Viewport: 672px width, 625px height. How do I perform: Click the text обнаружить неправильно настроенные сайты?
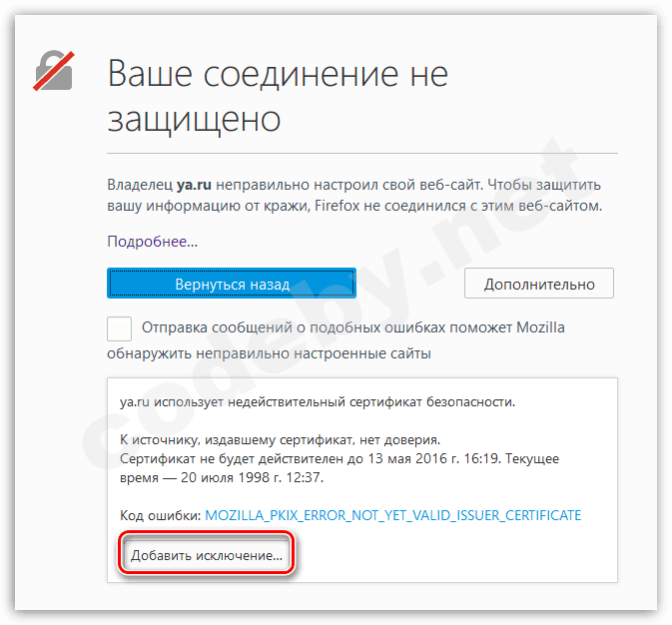tap(269, 353)
